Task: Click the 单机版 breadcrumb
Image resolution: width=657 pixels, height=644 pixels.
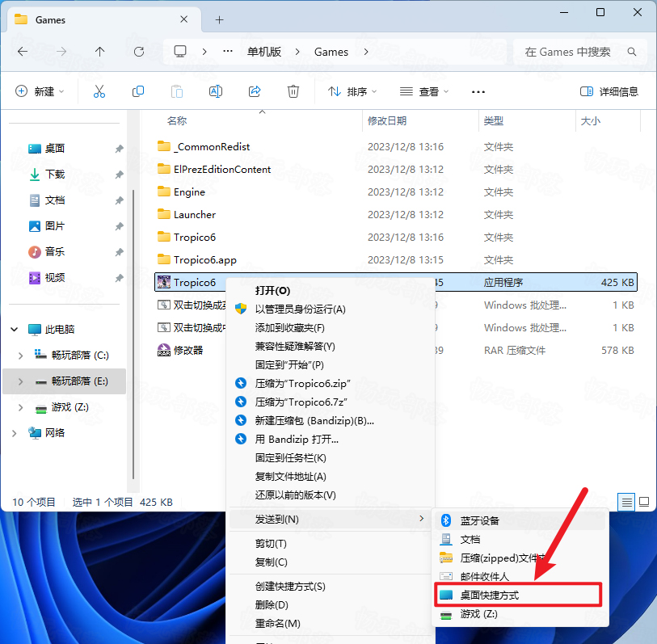Action: 264,52
